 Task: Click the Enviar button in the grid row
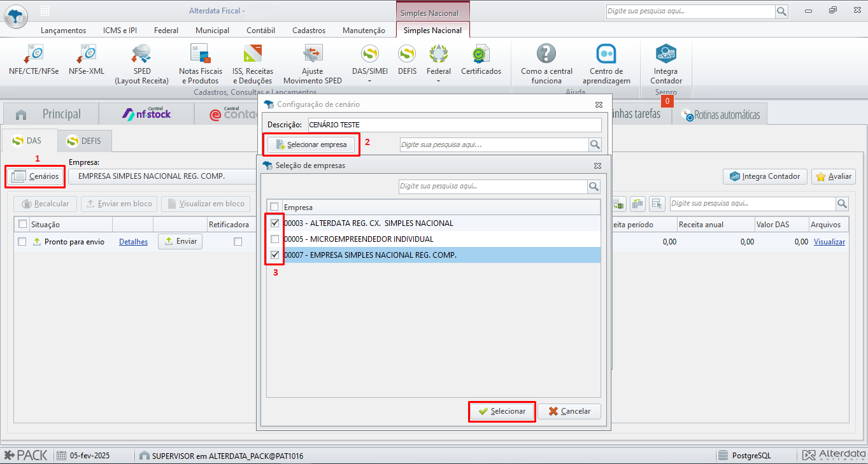tap(180, 241)
